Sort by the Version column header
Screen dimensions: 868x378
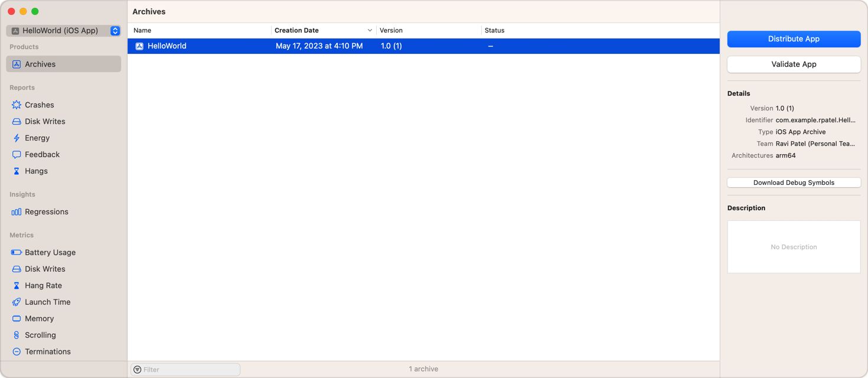(429, 30)
